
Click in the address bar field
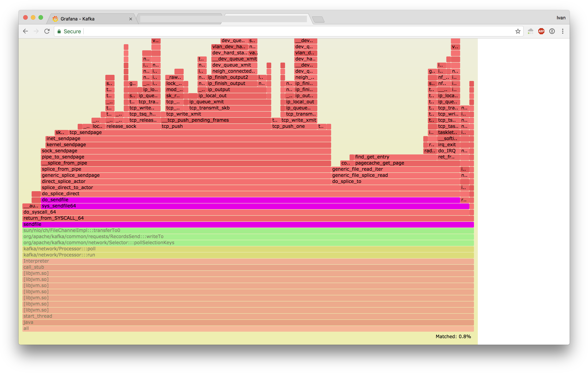293,31
